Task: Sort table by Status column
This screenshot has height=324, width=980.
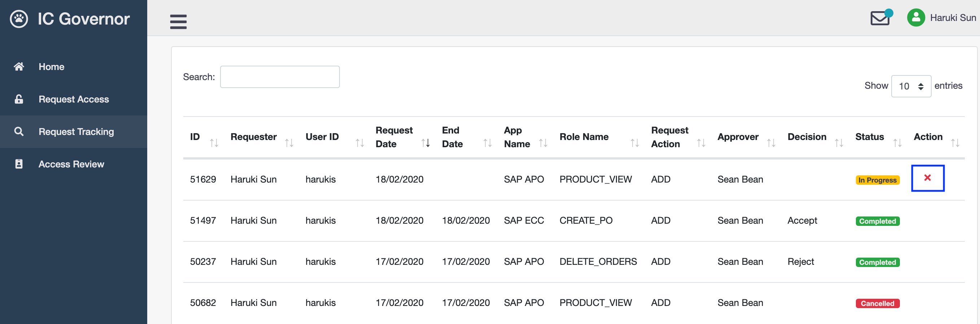Action: tap(897, 143)
